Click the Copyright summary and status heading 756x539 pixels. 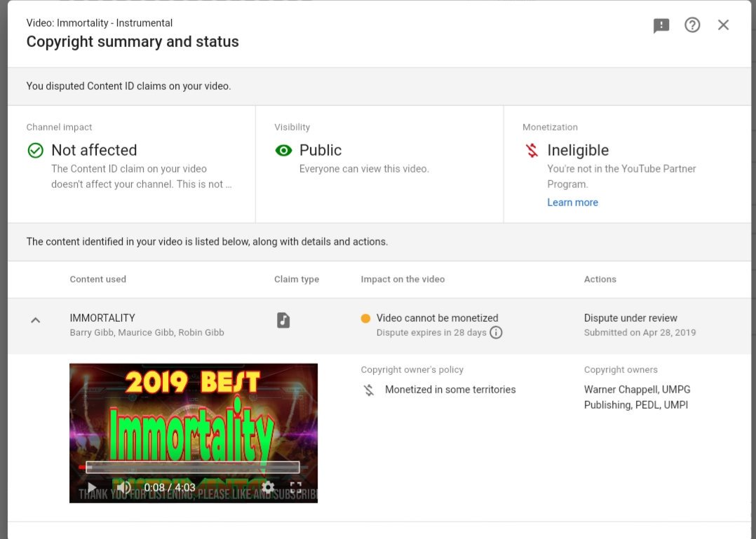click(x=133, y=42)
